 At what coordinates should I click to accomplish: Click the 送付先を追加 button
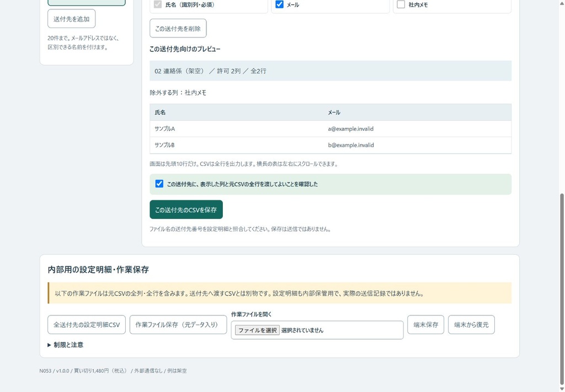click(x=71, y=19)
